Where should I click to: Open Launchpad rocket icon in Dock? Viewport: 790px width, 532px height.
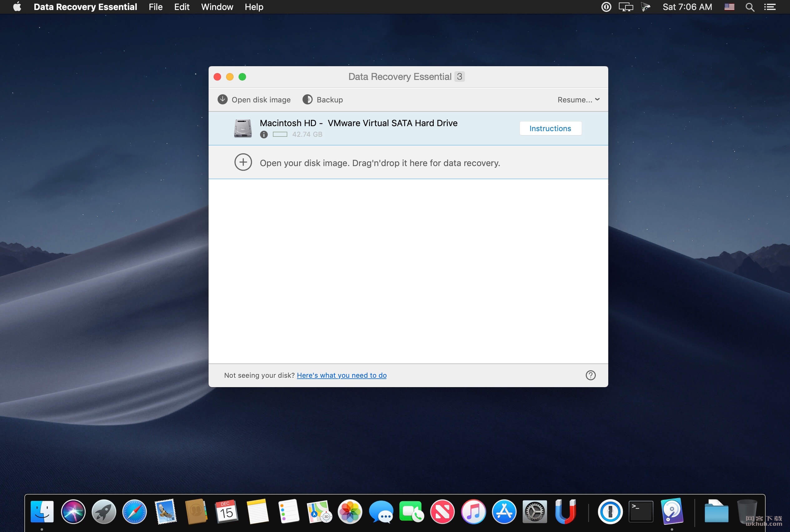104,511
